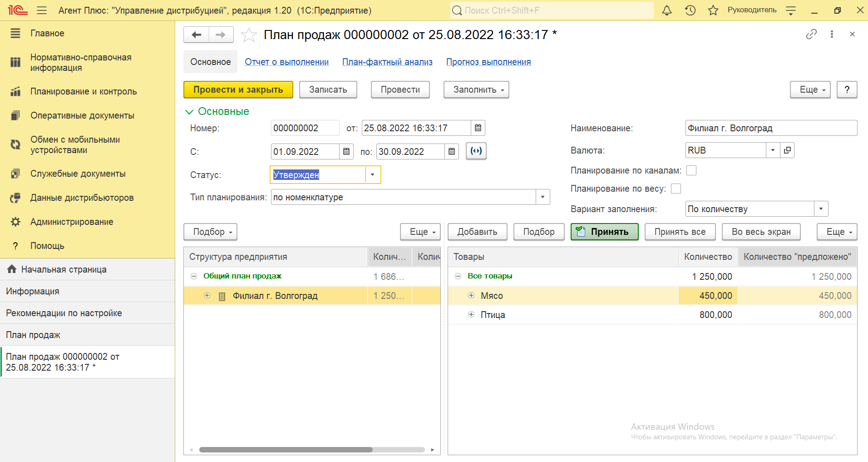868x462 pixels.
Task: Open the Валюта RUB reference form icon
Action: pyautogui.click(x=787, y=150)
